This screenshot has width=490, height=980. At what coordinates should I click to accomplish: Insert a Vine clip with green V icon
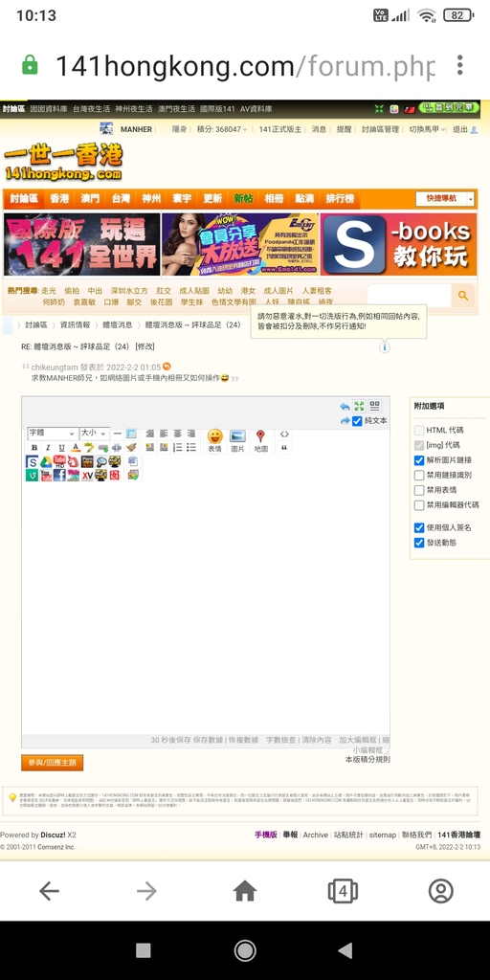[32, 475]
